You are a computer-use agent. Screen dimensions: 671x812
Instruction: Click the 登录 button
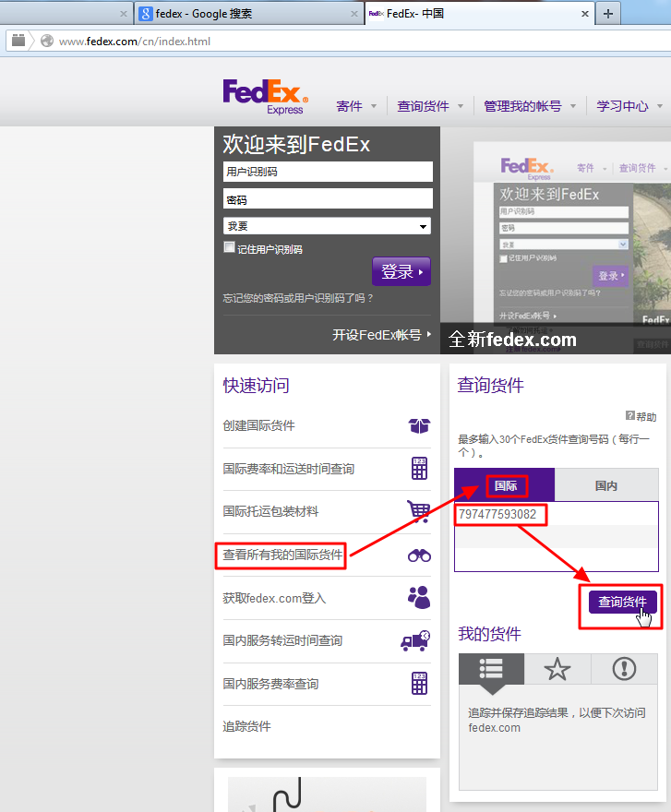[x=401, y=271]
